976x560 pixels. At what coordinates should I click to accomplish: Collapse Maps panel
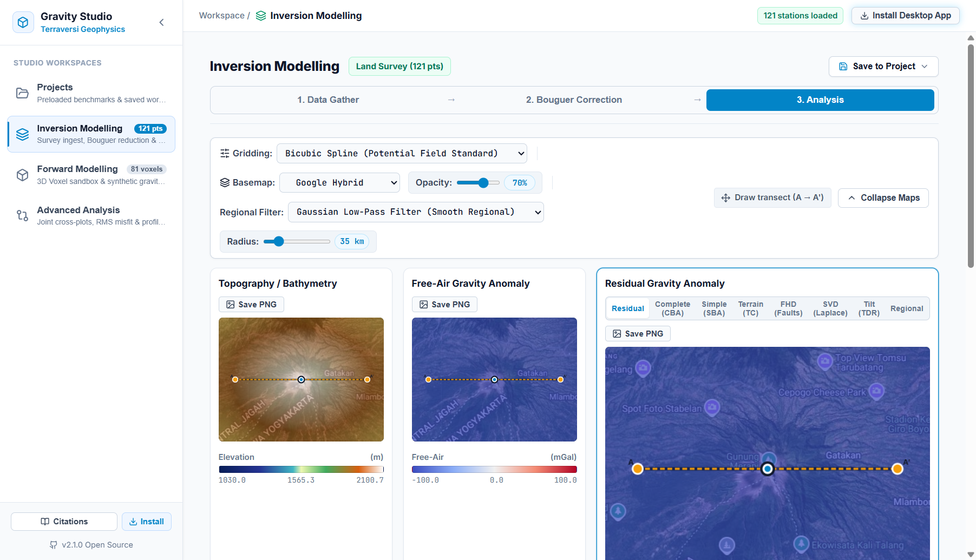[883, 197]
